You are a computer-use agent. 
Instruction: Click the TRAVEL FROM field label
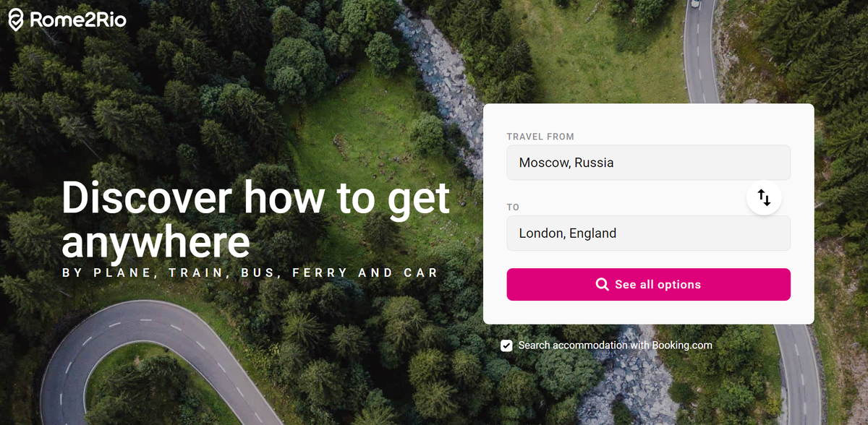coord(540,137)
